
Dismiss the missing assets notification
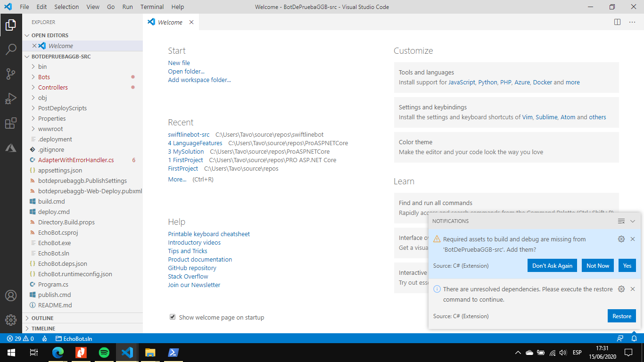(633, 239)
